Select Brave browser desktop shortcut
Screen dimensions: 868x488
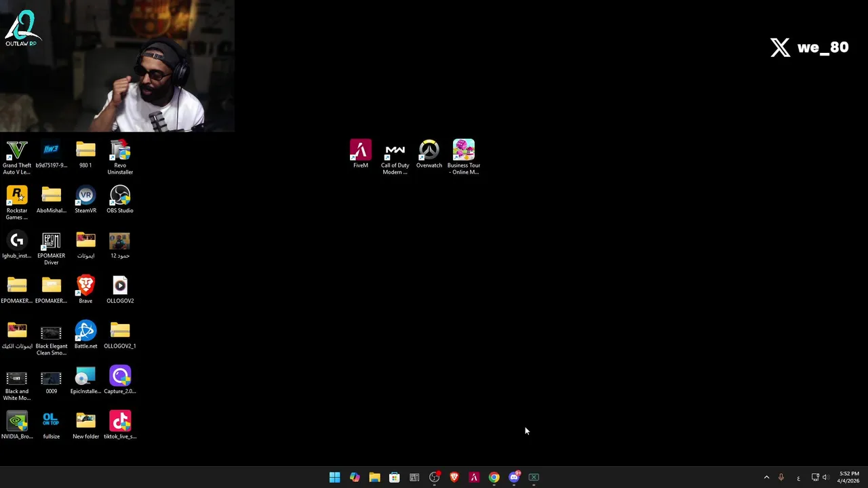85,289
